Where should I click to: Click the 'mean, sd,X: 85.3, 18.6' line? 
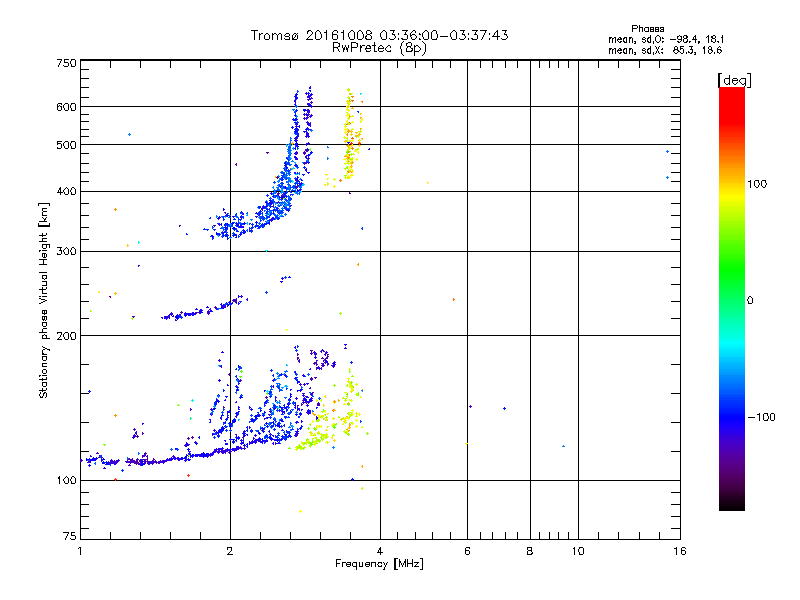tap(665, 50)
